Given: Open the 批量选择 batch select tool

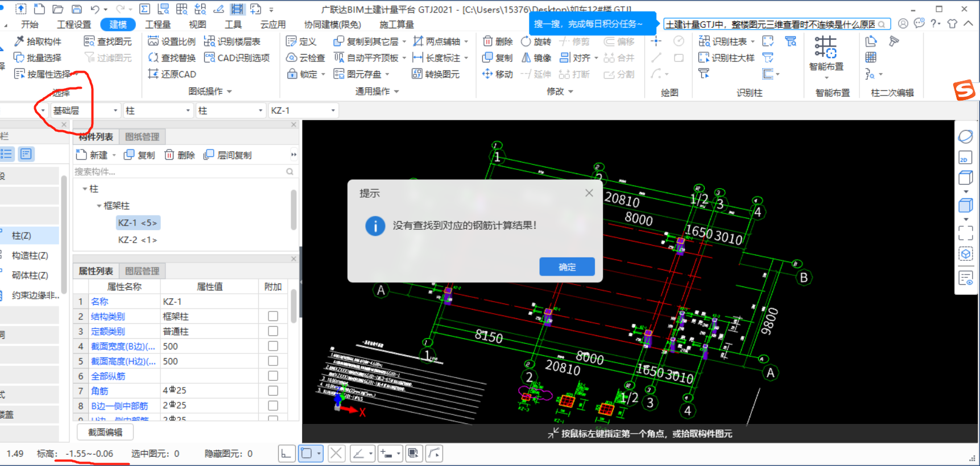Looking at the screenshot, I should click(x=38, y=57).
